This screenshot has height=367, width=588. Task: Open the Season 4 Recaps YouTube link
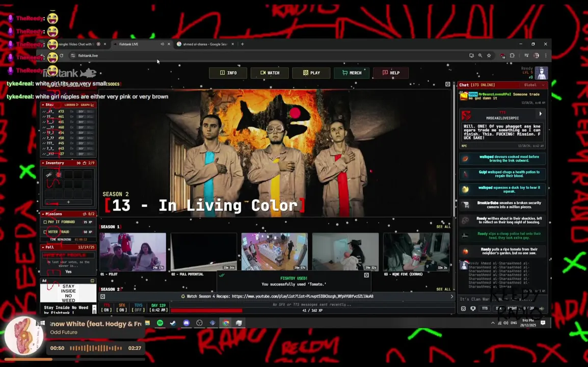[302, 297]
